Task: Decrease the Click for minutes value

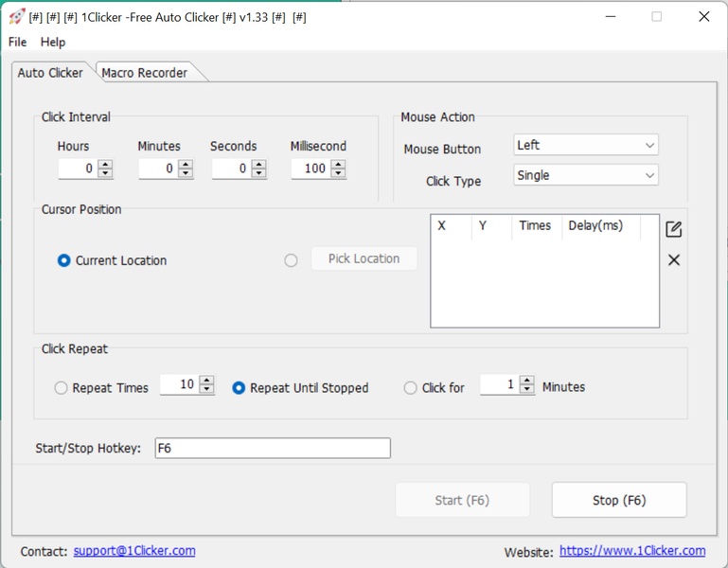Action: [527, 390]
